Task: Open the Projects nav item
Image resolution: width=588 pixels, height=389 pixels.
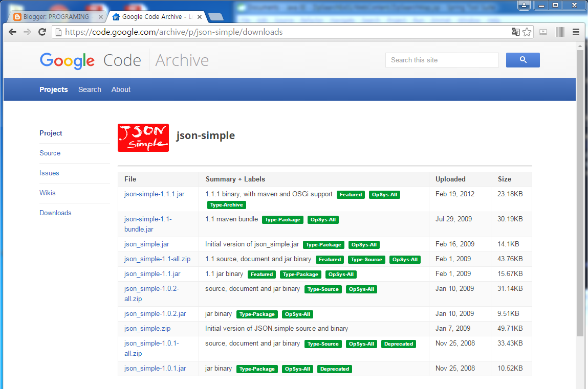Action: 54,89
